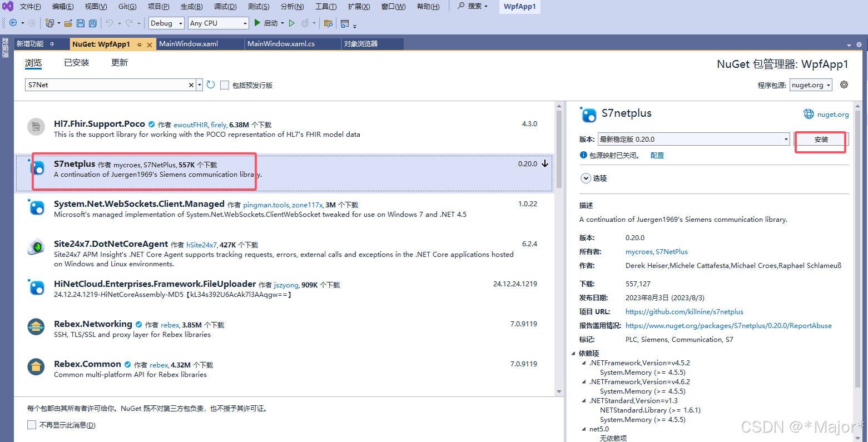Open the 调试 menu

[225, 7]
